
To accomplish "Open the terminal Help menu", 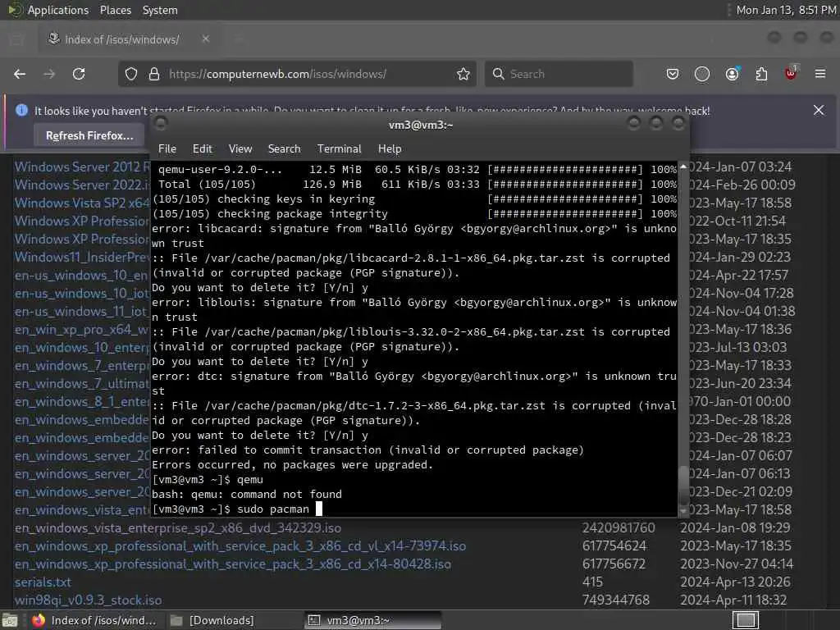I will [x=390, y=149].
